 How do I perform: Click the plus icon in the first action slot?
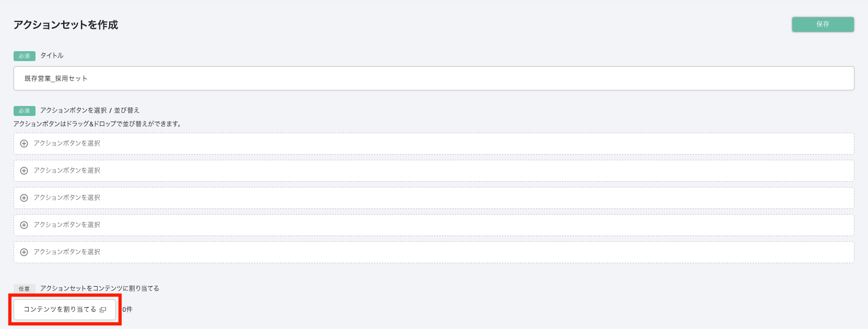click(24, 144)
